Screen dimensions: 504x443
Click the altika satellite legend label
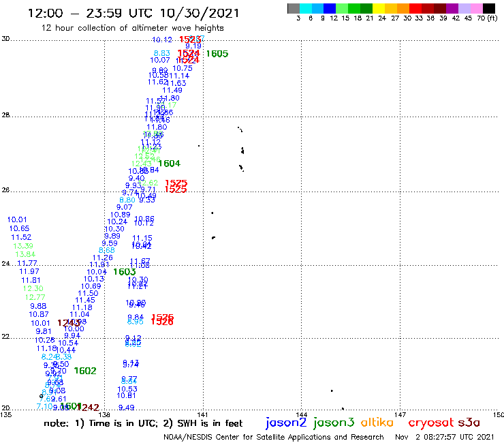[x=377, y=423]
